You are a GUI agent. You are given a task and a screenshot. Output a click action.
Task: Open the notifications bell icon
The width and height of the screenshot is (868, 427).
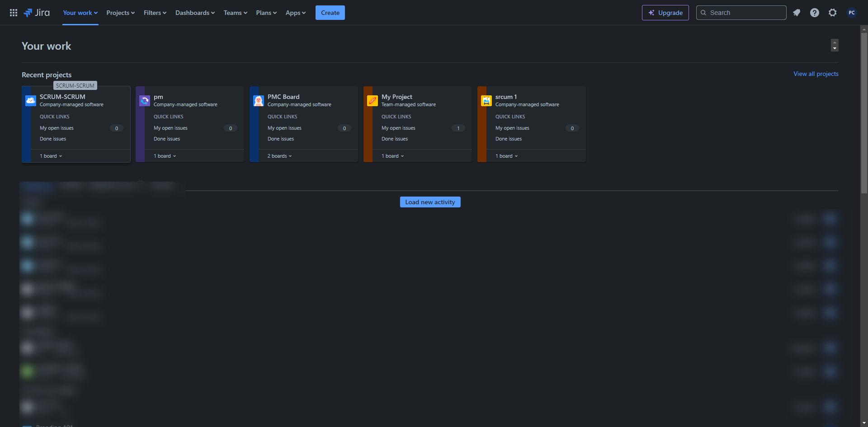pos(797,13)
